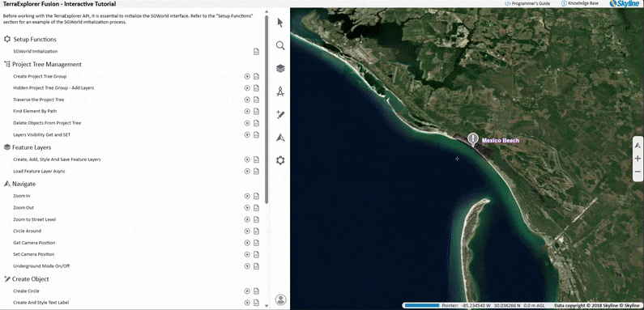View code for Create Circle

[x=256, y=291]
